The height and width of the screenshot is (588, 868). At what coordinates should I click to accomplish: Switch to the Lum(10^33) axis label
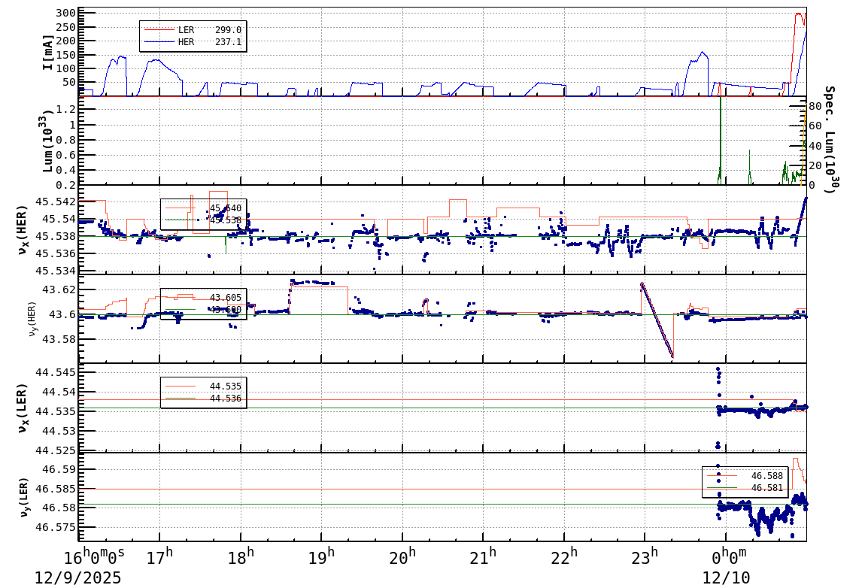(47, 141)
